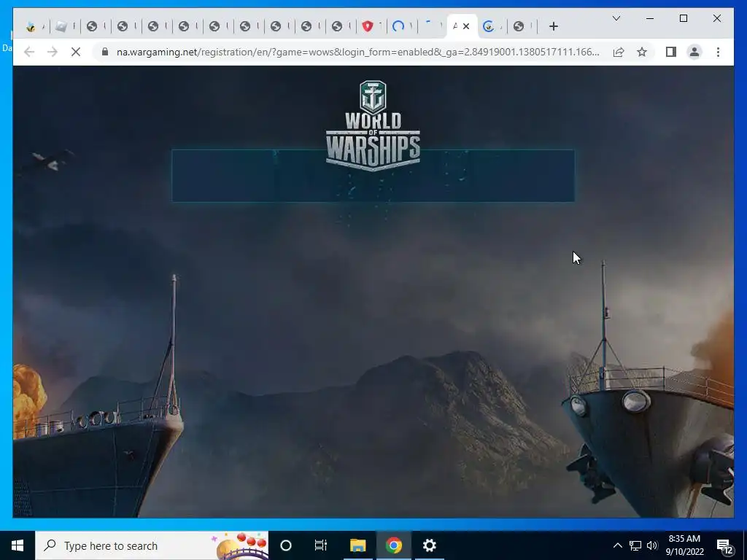Open File Explorer from the taskbar
The height and width of the screenshot is (560, 747).
[x=357, y=545]
